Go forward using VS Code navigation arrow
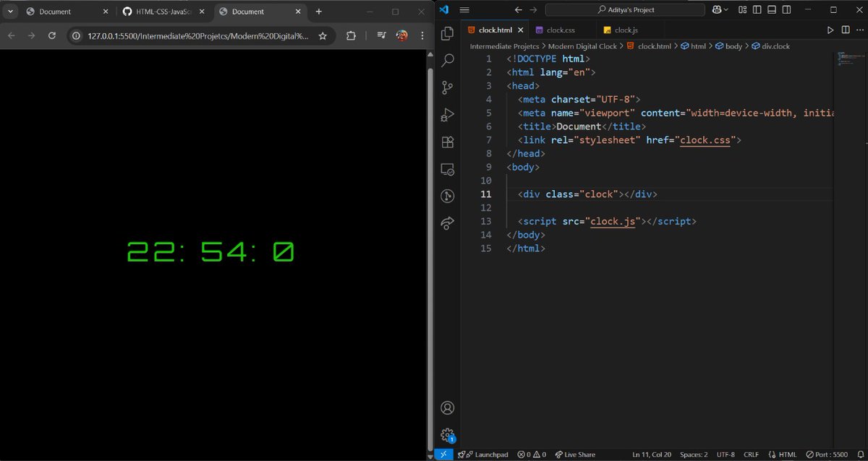This screenshot has width=868, height=461. [x=533, y=9]
